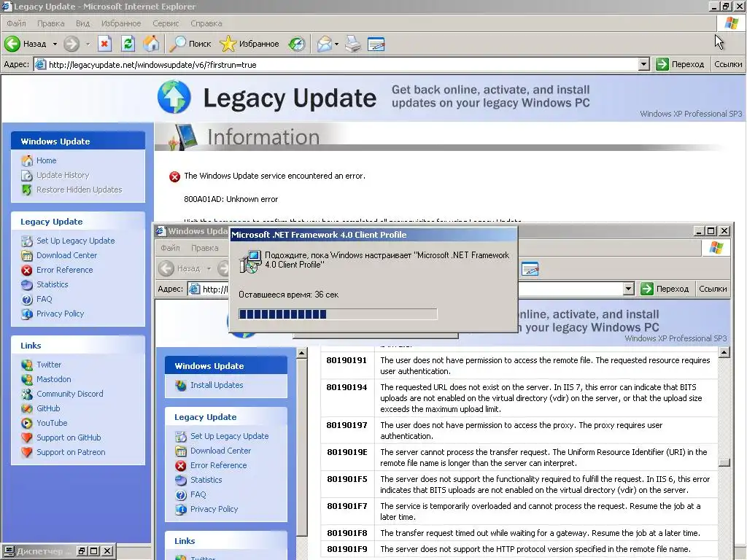
Task: Open Mail icon dropdown arrow
Action: (x=336, y=44)
